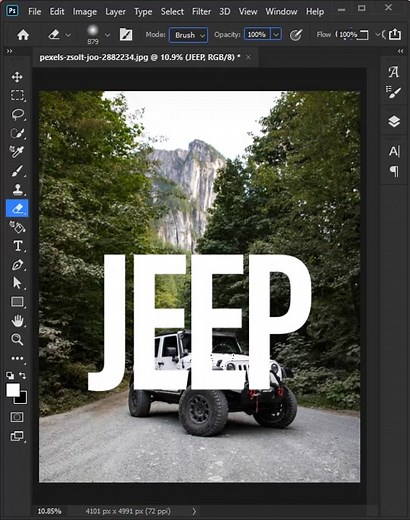Select the Move tool
The width and height of the screenshot is (410, 520).
[17, 77]
